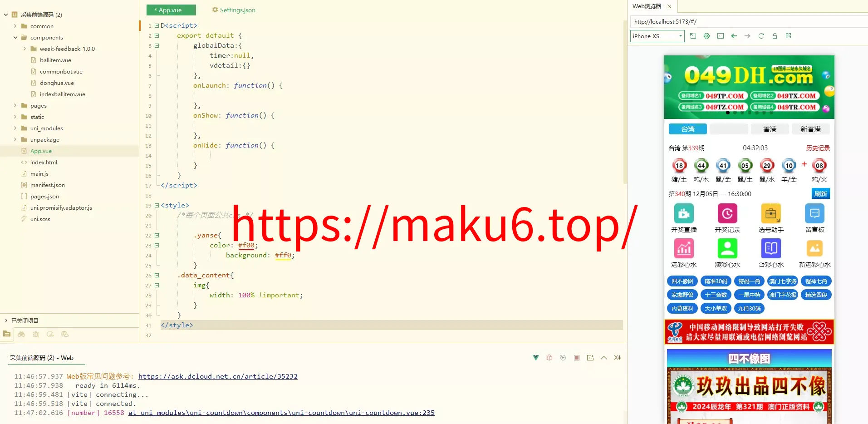Fold the .yanse rule at line 22
The width and height of the screenshot is (868, 424).
click(157, 236)
